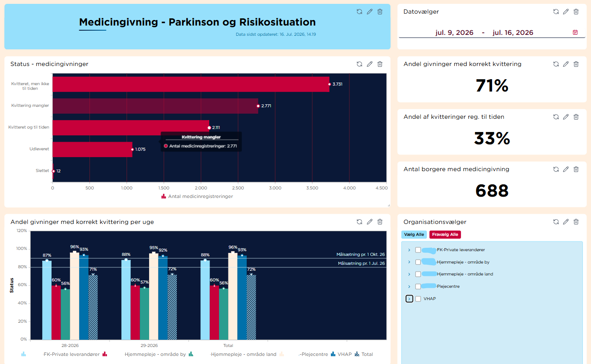Check the VHAP checkbox

point(418,299)
